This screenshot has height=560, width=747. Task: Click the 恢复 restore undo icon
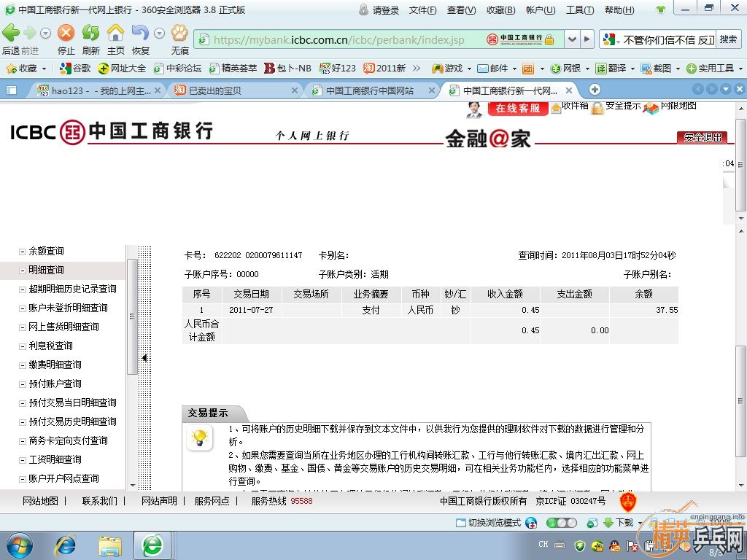(141, 34)
